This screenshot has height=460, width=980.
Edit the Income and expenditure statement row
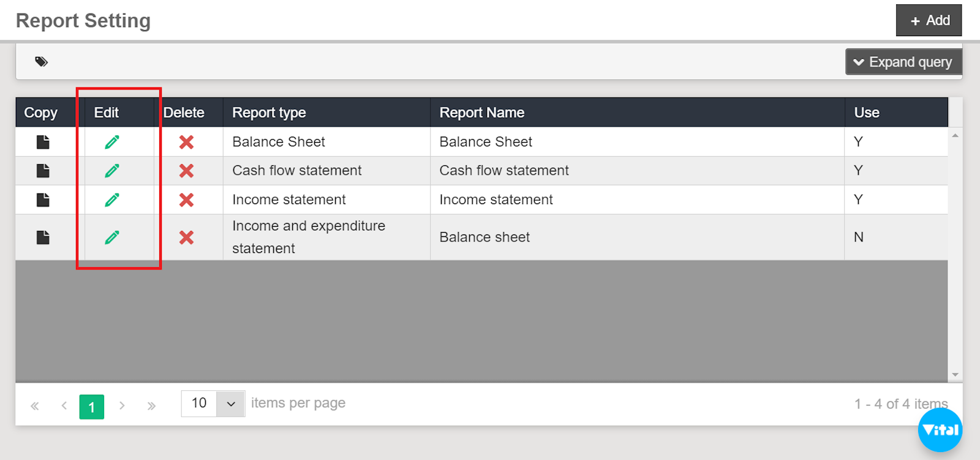(112, 238)
